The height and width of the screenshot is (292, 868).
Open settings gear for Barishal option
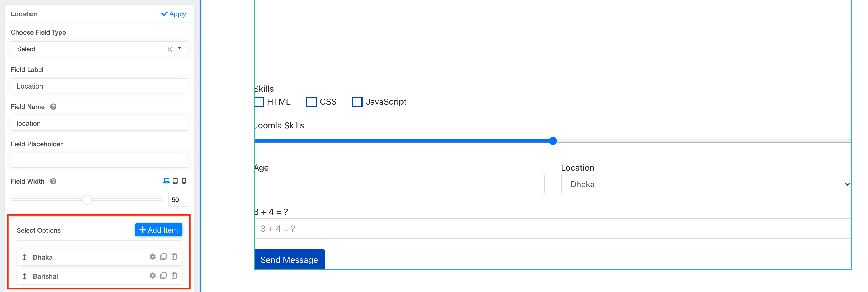tap(153, 276)
